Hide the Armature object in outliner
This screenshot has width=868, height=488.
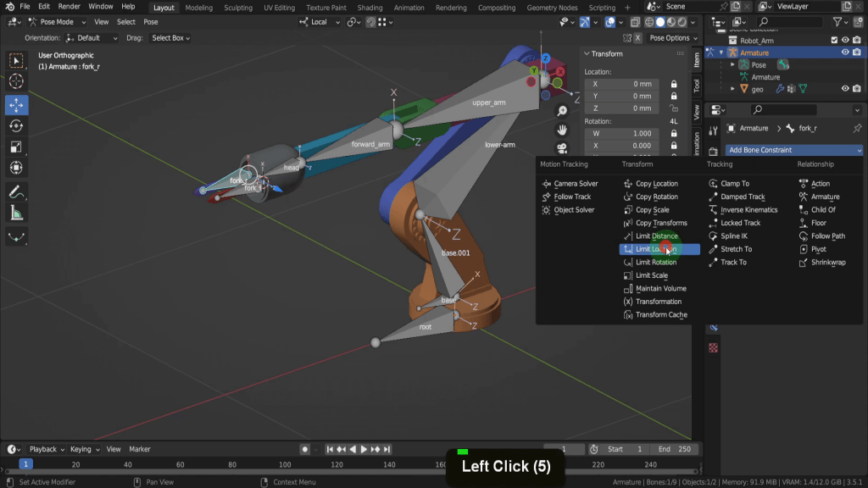click(x=845, y=53)
